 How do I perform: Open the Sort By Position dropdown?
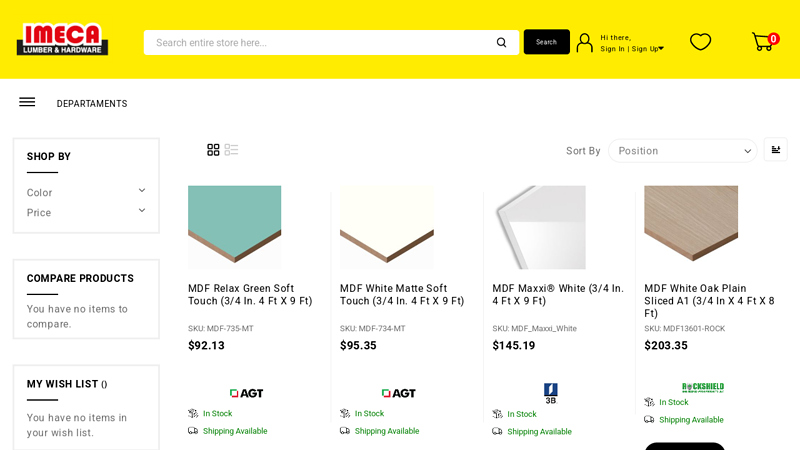pyautogui.click(x=683, y=151)
